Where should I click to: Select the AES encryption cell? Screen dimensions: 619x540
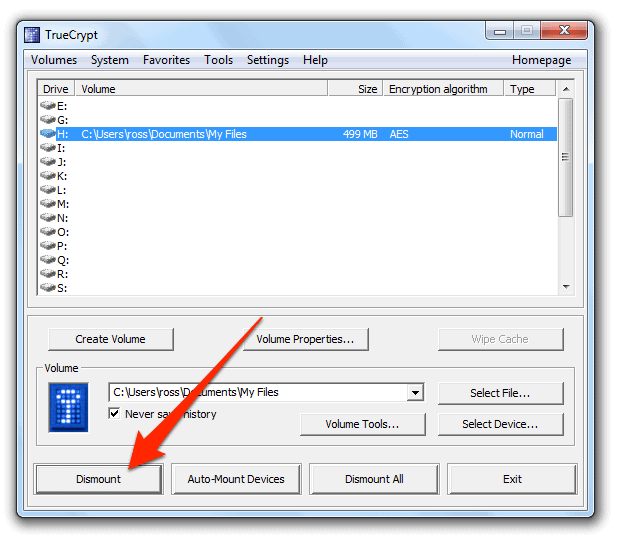click(x=399, y=134)
